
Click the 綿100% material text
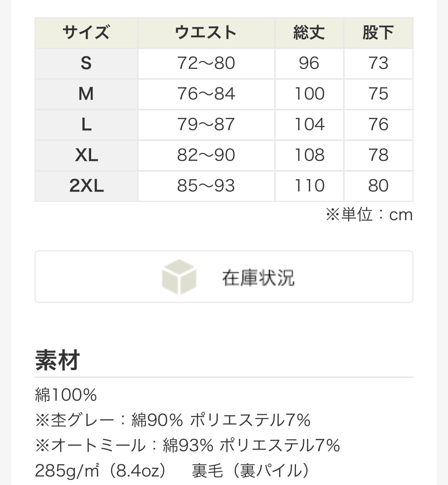point(66,395)
